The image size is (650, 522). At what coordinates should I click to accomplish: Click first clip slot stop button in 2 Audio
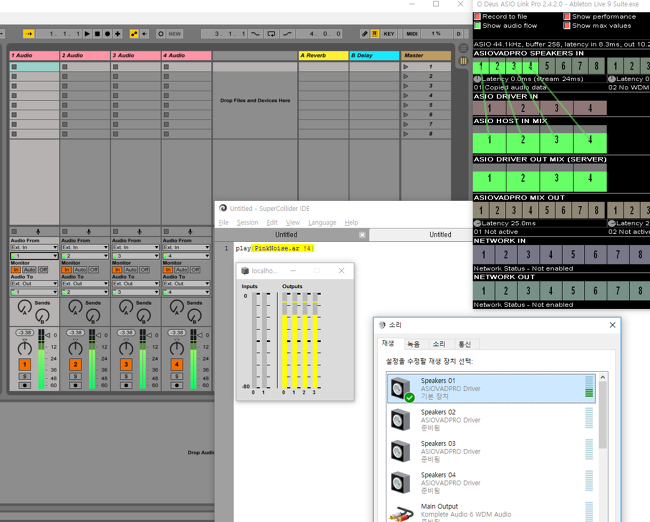coord(65,67)
